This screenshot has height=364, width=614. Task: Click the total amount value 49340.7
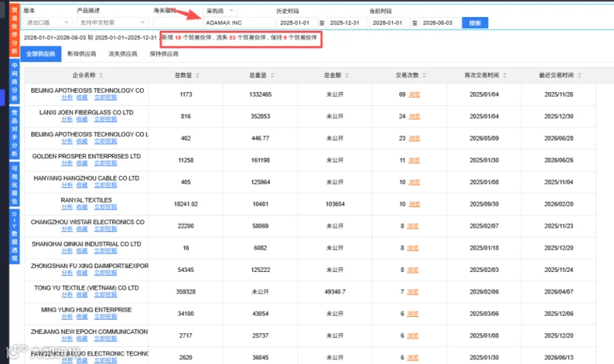[335, 292]
